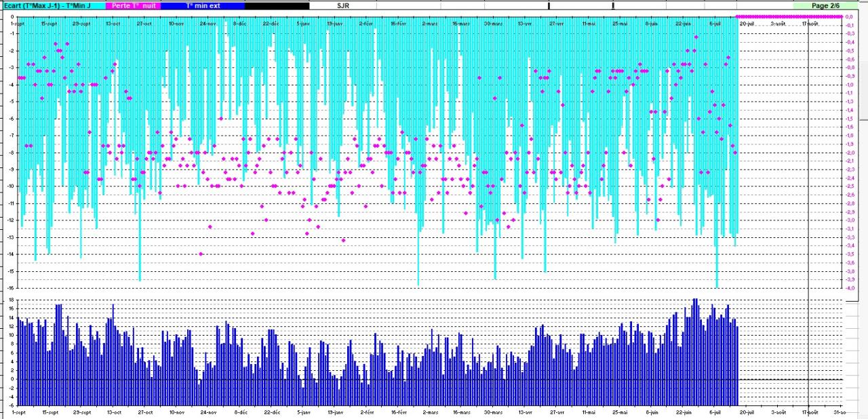Select the magenta 'Perte T° nuit' legend cell

pos(133,5)
